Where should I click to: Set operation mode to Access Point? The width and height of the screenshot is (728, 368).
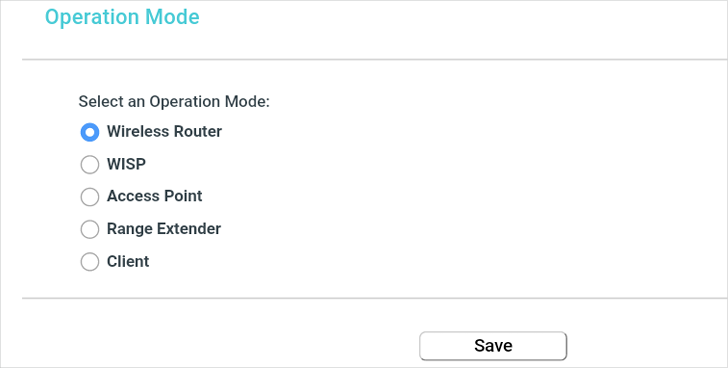point(90,197)
